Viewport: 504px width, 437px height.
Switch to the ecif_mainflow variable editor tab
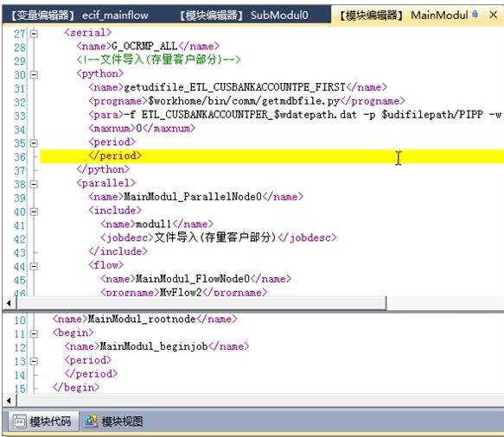(79, 15)
